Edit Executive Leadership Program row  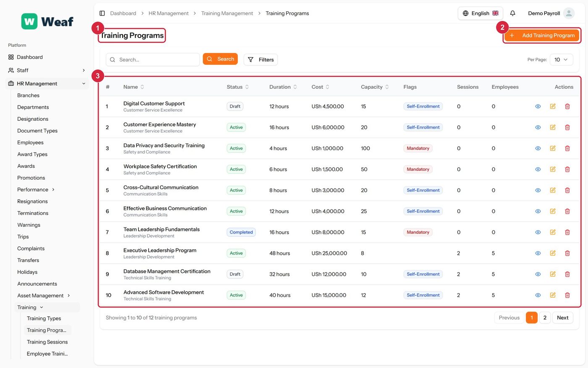[553, 253]
